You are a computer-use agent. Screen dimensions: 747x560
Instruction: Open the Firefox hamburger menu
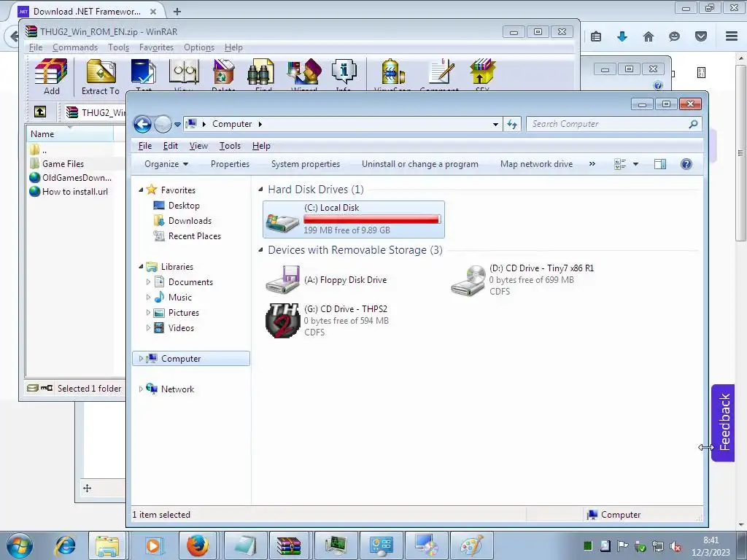tap(732, 36)
